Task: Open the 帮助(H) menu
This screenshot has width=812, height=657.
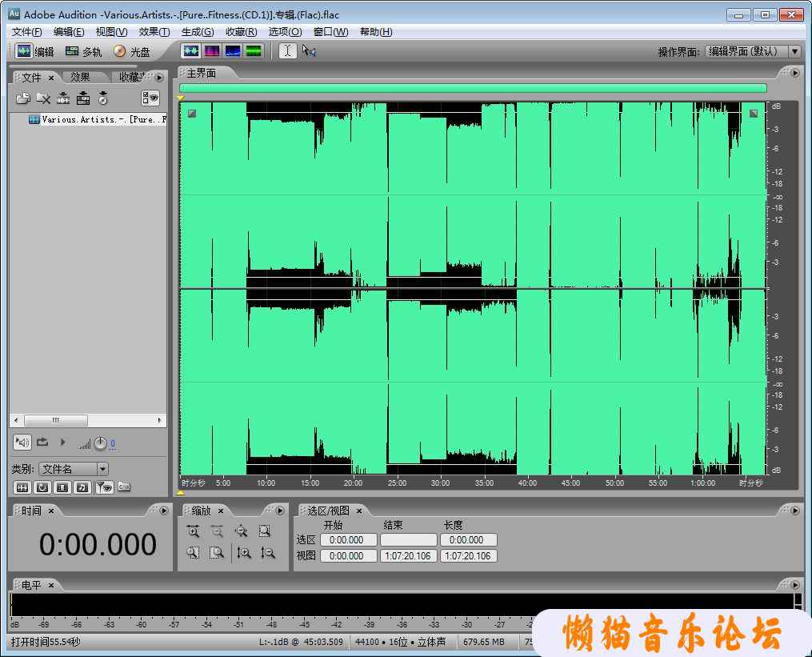Action: 376,32
